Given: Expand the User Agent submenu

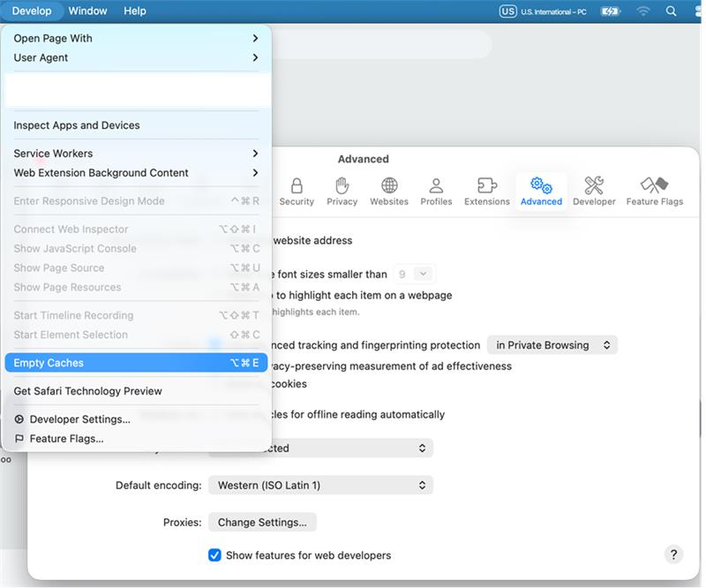Looking at the screenshot, I should coord(136,57).
